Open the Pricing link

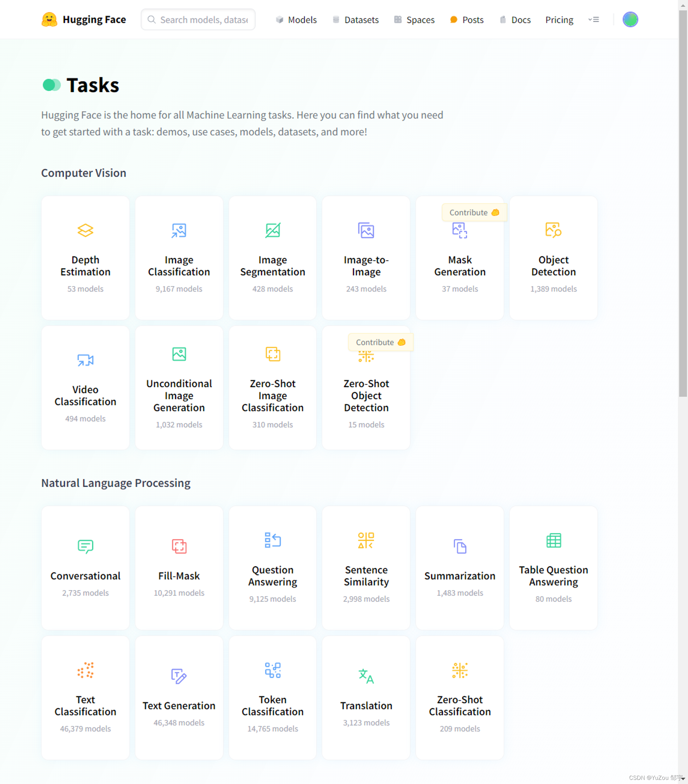coord(559,20)
